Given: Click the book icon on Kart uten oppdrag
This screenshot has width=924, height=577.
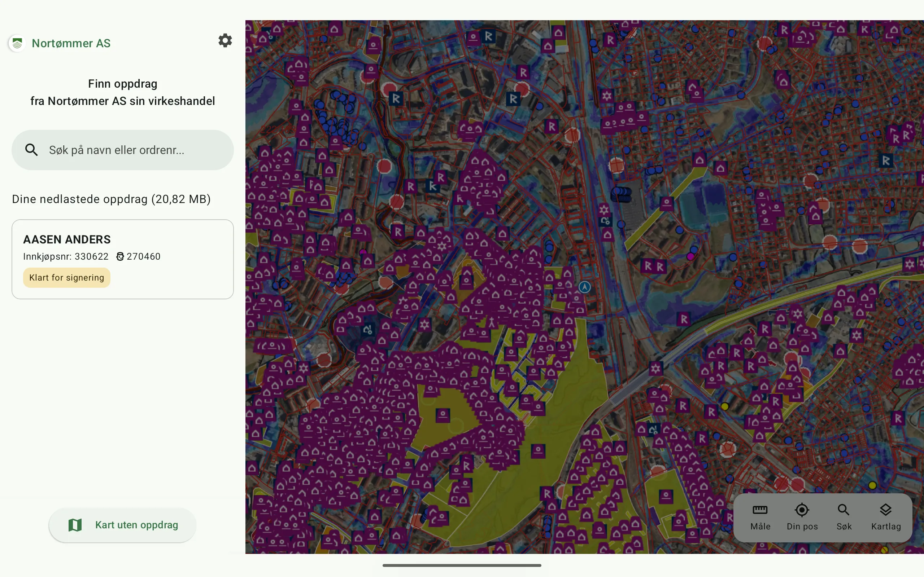Looking at the screenshot, I should click(x=74, y=524).
